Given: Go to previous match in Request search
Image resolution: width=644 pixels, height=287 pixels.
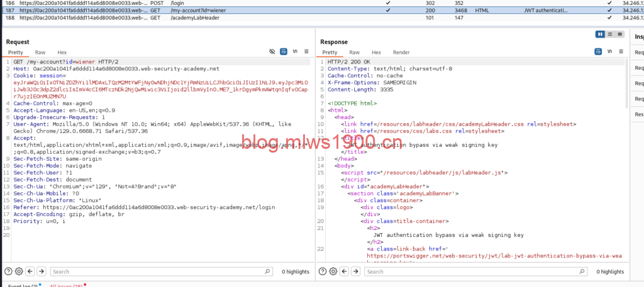Looking at the screenshot, I should pos(30,271).
